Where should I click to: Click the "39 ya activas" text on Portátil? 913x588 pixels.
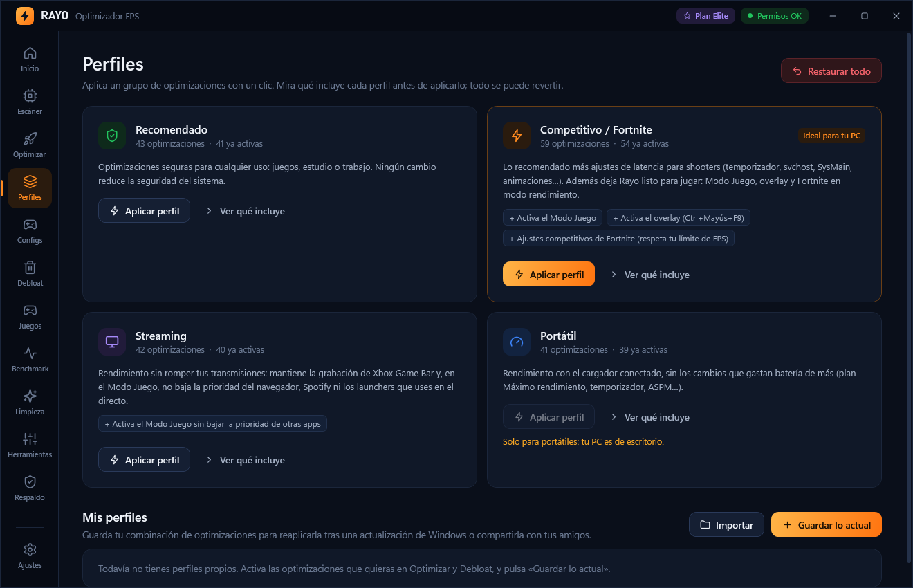tap(643, 350)
